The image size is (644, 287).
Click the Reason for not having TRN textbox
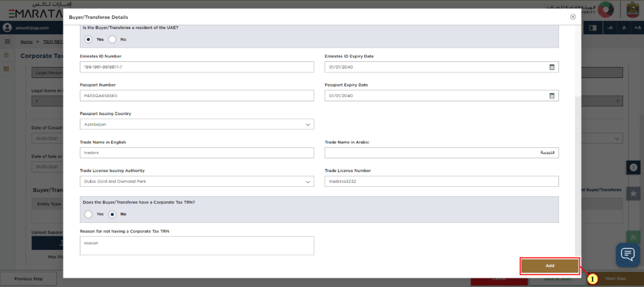(x=197, y=246)
